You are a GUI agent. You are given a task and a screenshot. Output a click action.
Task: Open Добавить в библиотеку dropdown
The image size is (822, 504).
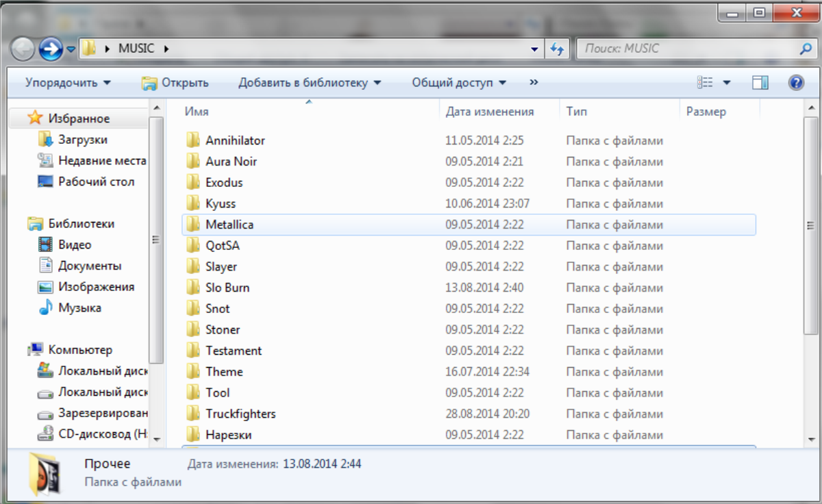click(x=310, y=83)
